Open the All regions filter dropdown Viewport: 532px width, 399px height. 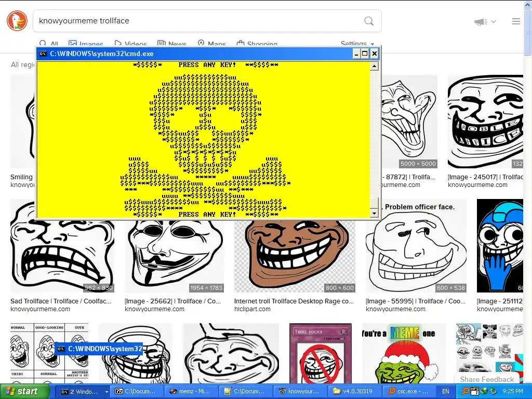pos(23,64)
